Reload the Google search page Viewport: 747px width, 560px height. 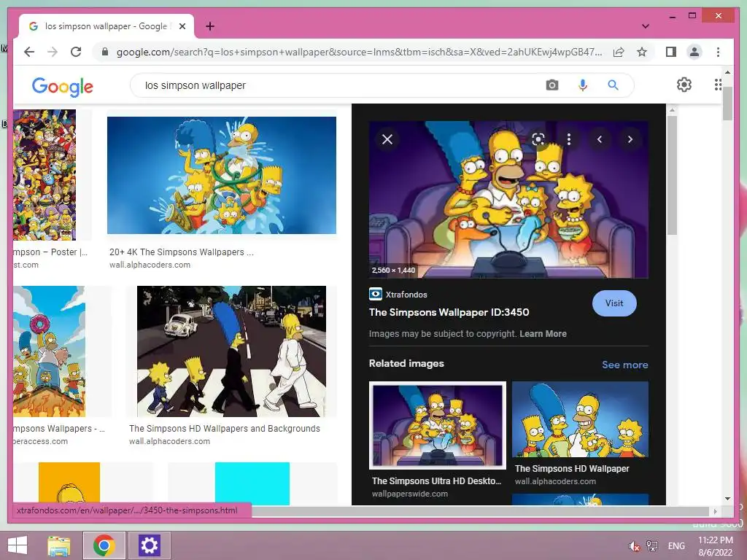click(76, 52)
